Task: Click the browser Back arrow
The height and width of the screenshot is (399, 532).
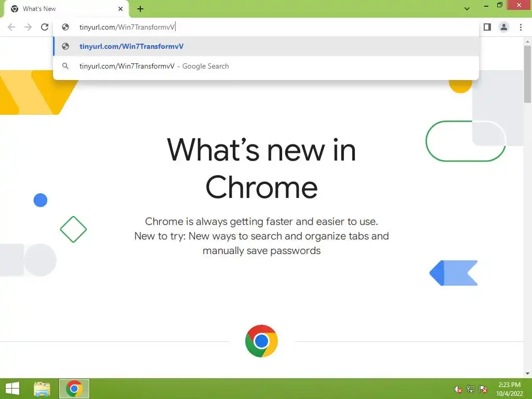Action: [x=11, y=27]
